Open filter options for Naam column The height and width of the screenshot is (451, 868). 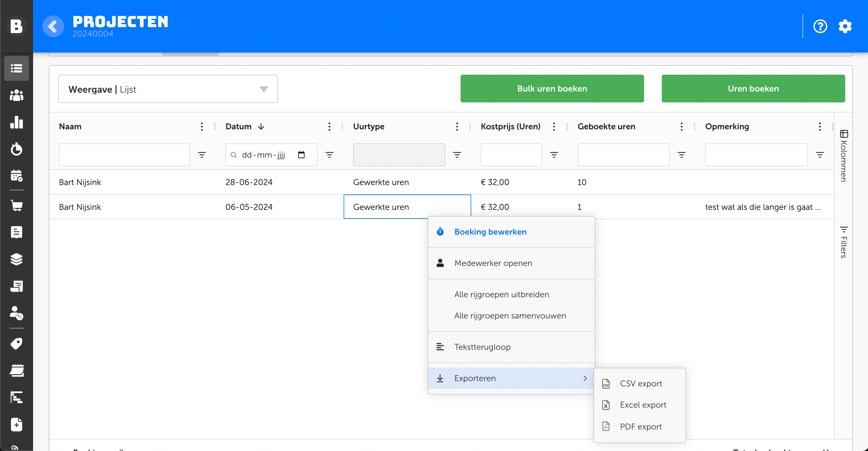202,155
